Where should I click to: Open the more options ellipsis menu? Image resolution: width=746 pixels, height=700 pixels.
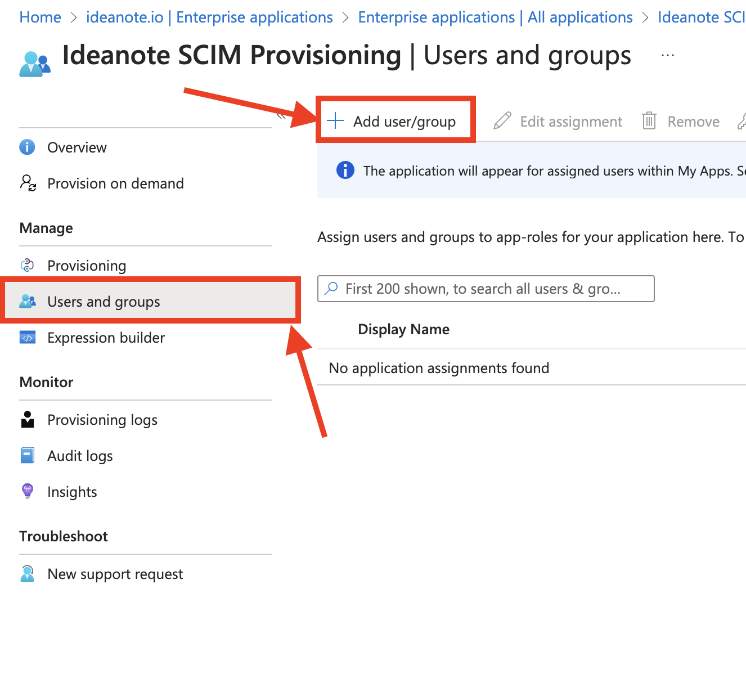(x=668, y=55)
